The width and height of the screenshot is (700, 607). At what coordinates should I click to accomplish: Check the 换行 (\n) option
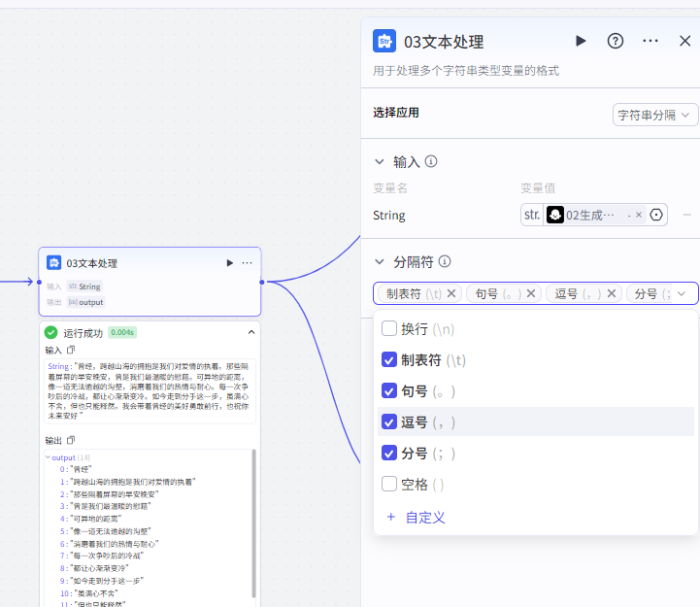click(x=389, y=328)
